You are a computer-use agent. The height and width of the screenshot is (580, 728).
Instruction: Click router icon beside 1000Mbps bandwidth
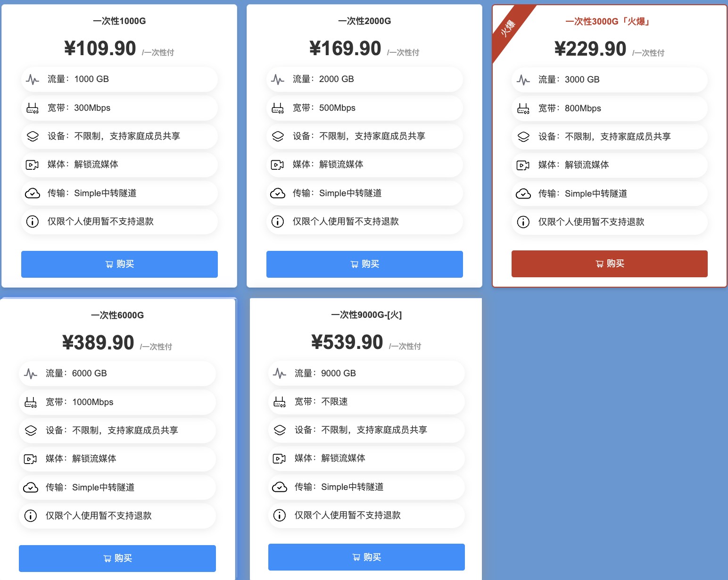pyautogui.click(x=31, y=402)
